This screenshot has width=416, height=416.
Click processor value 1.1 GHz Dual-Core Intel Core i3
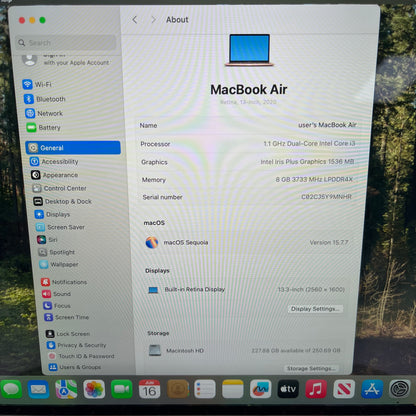pyautogui.click(x=309, y=143)
